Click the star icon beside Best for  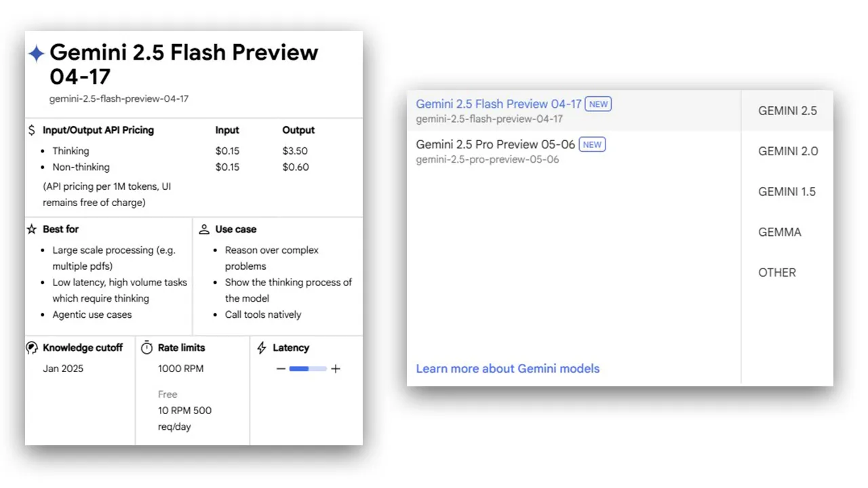32,229
